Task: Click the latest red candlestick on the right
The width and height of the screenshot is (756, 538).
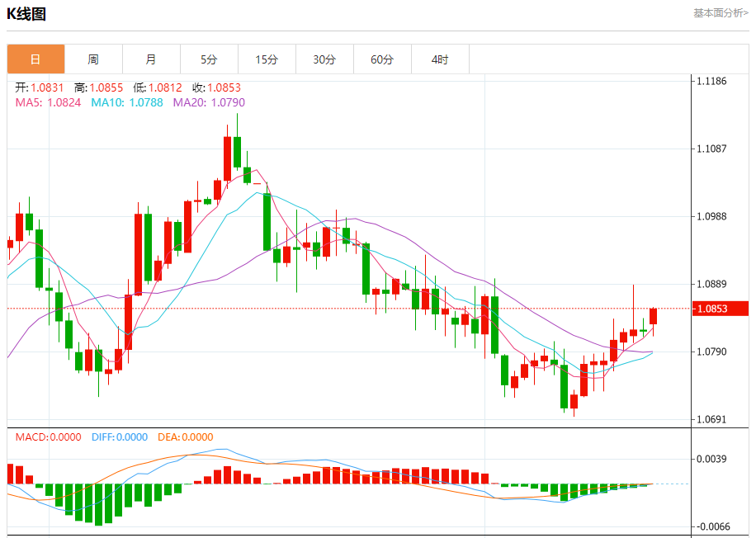Action: 653,316
